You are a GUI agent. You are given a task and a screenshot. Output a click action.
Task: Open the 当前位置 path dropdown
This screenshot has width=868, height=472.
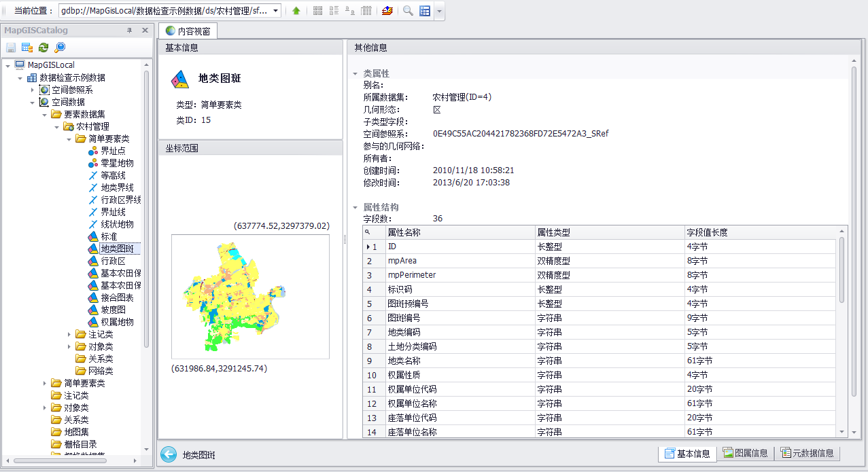pos(276,11)
